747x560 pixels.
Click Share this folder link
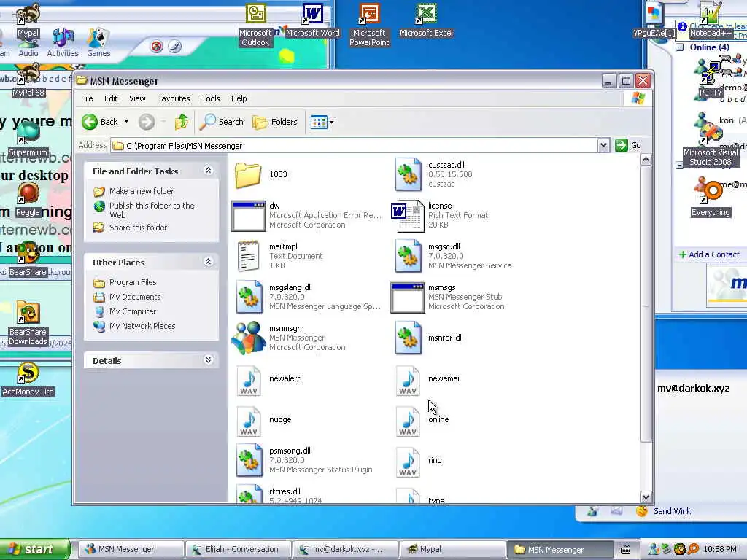pyautogui.click(x=138, y=227)
